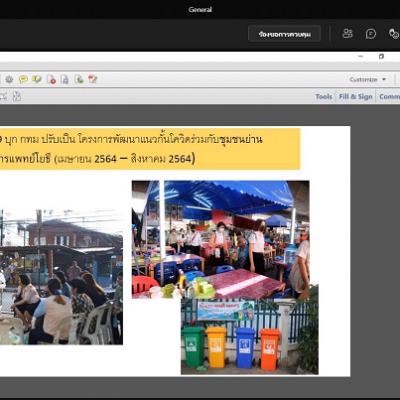This screenshot has height=400, width=400.
Task: Restore the shared Acrobat window
Action: point(381,56)
